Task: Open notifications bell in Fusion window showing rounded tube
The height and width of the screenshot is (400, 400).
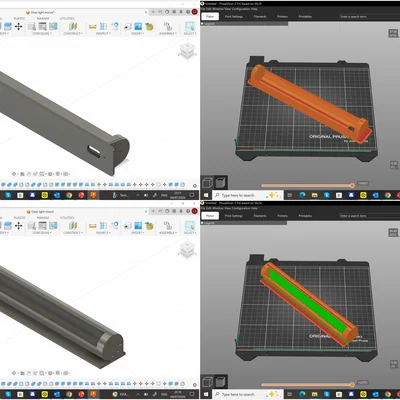Action: point(181,211)
